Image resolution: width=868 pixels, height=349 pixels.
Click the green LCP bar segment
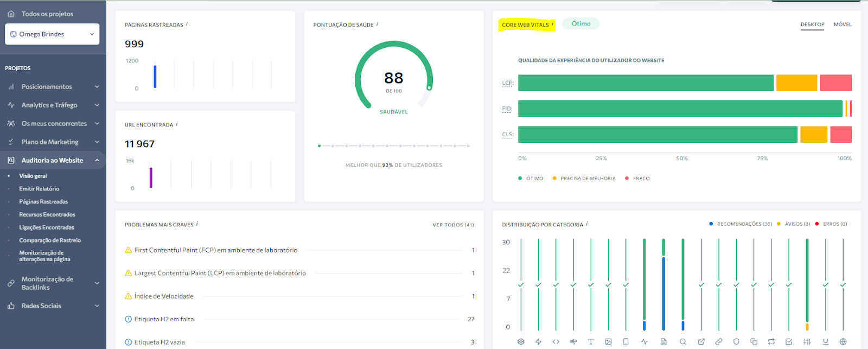646,83
